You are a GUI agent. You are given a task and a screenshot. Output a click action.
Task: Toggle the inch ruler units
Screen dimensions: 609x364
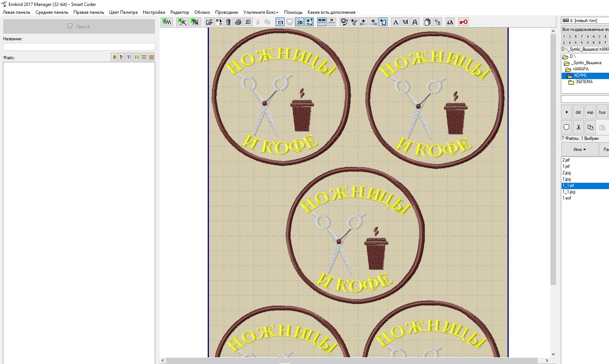[x=332, y=22]
